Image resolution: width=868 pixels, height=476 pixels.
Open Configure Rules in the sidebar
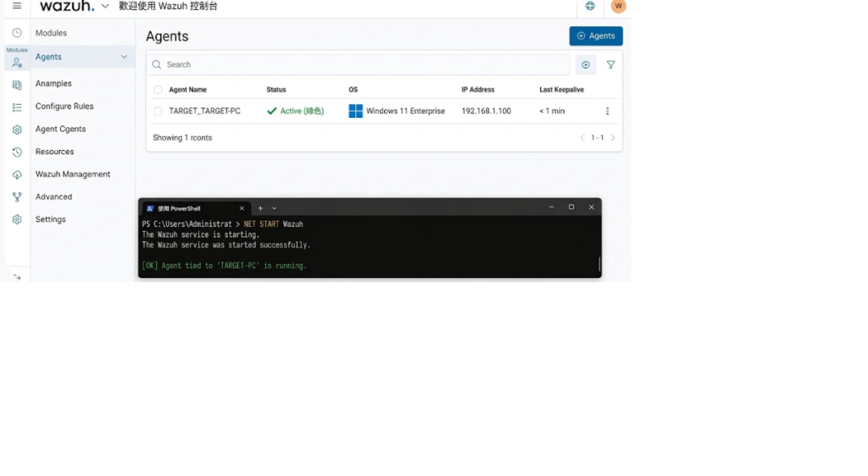pos(64,106)
